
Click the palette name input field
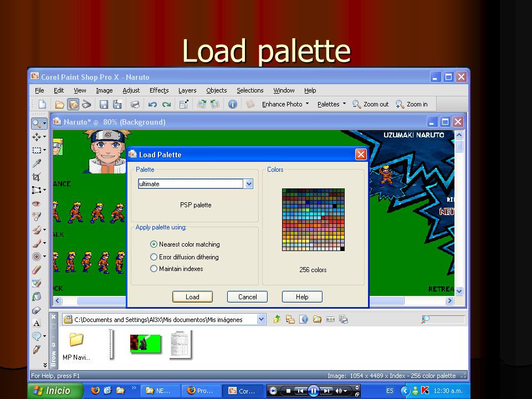point(190,184)
